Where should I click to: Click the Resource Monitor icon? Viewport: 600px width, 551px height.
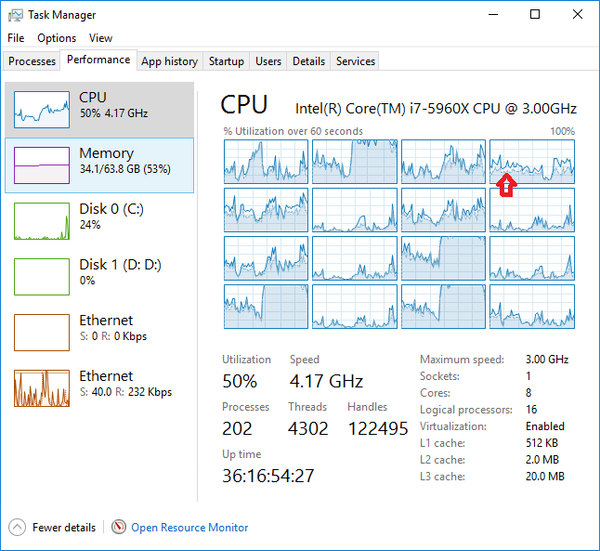(x=119, y=527)
